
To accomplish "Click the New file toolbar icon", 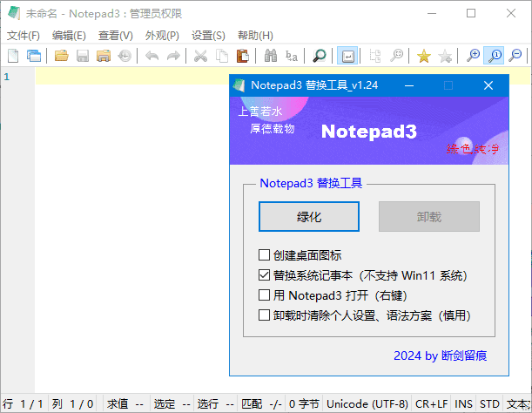I will point(13,56).
